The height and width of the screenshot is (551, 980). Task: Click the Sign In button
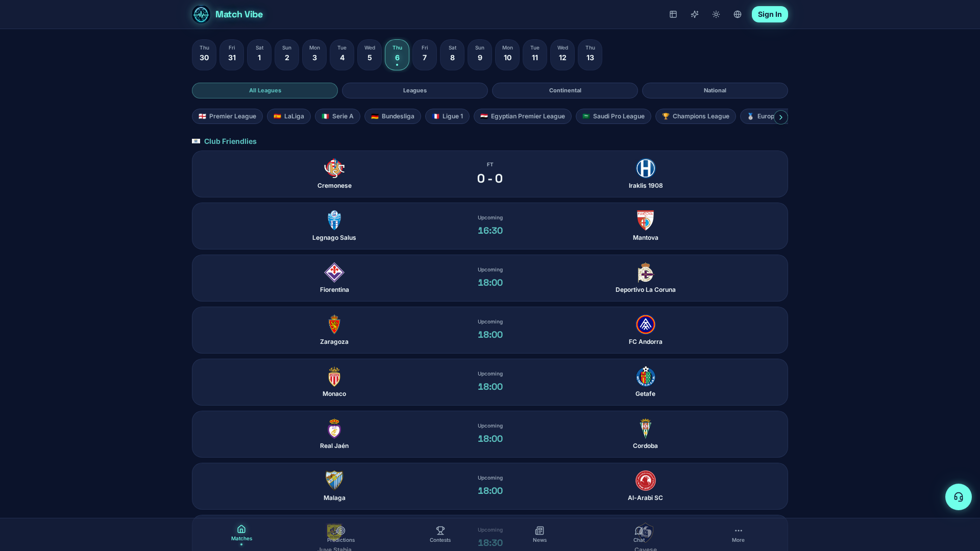pyautogui.click(x=770, y=14)
